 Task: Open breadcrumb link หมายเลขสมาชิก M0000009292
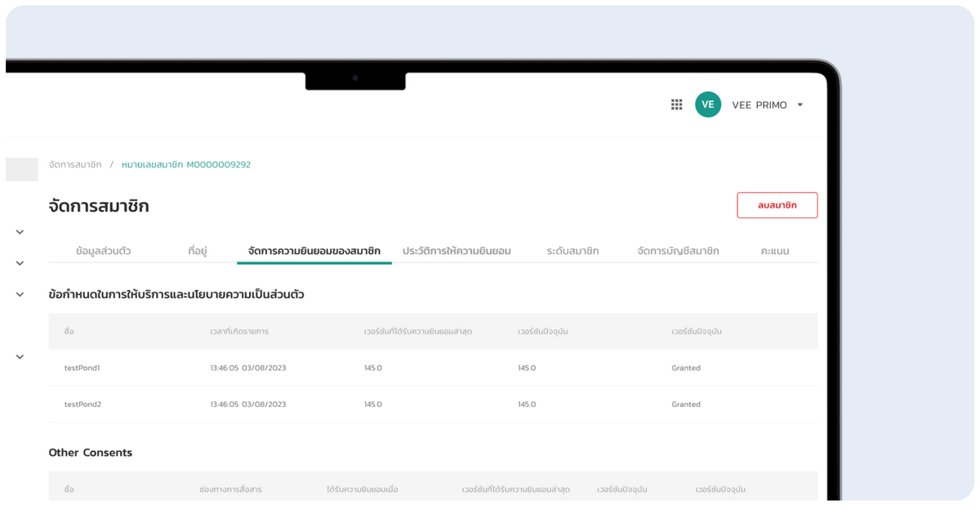185,163
